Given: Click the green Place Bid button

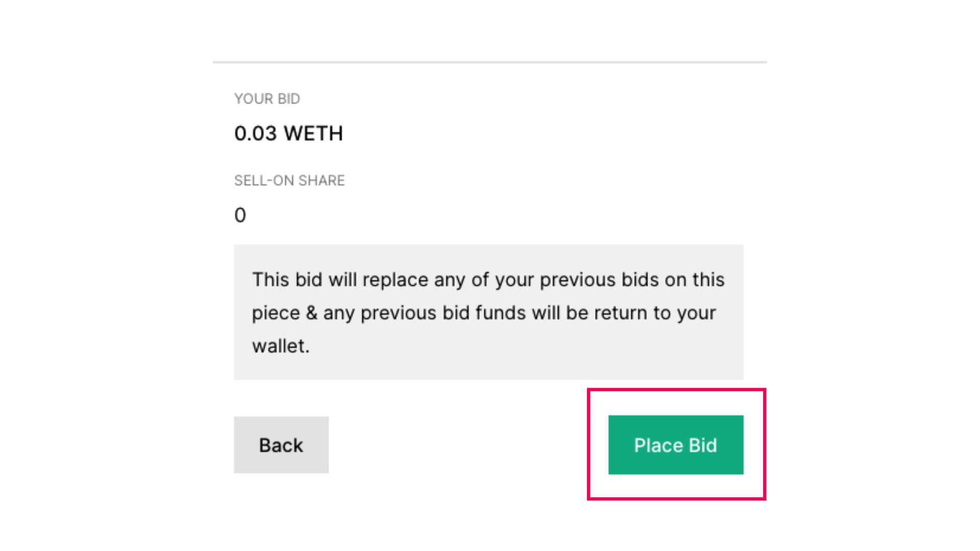Looking at the screenshot, I should click(676, 445).
